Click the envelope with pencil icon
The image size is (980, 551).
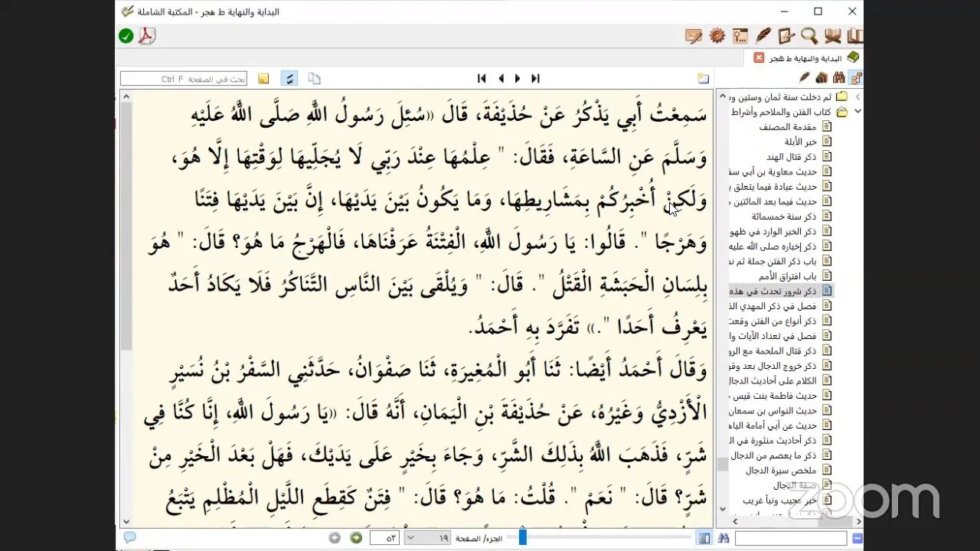[x=694, y=35]
